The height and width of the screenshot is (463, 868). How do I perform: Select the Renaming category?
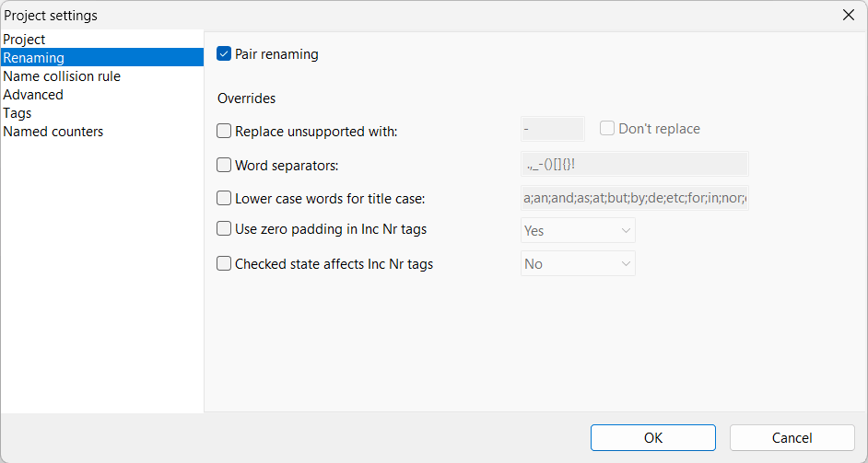coord(102,57)
